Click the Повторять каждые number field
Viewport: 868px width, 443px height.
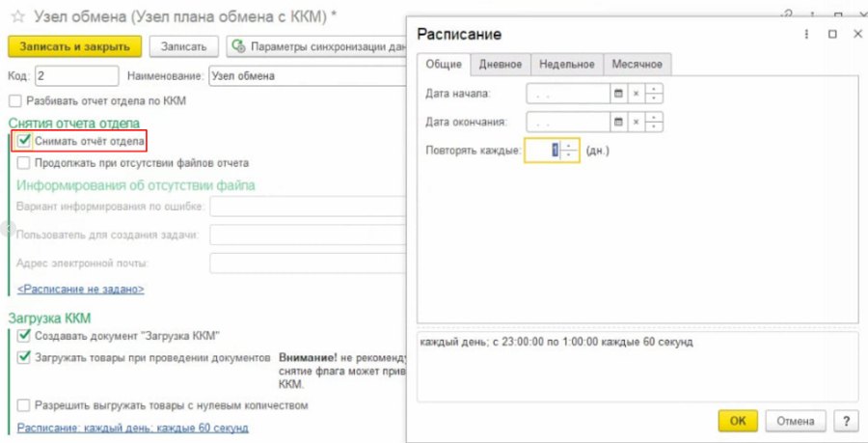(542, 150)
